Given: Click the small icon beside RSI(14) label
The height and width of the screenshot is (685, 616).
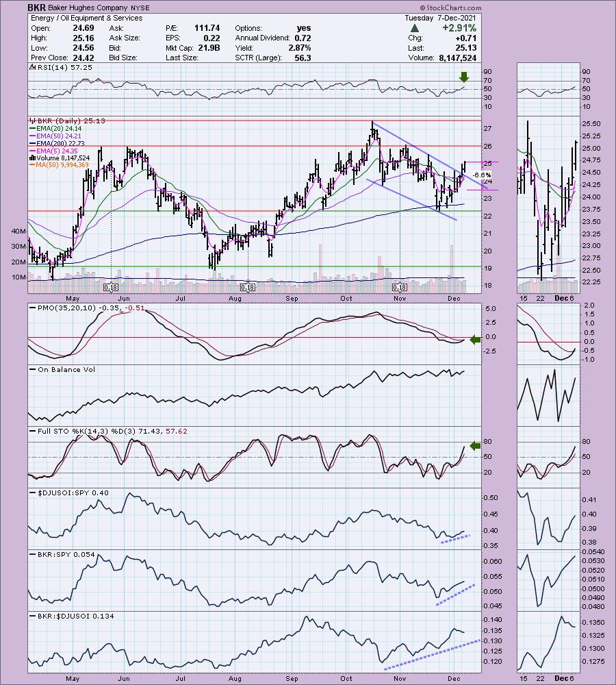Looking at the screenshot, I should point(32,67).
